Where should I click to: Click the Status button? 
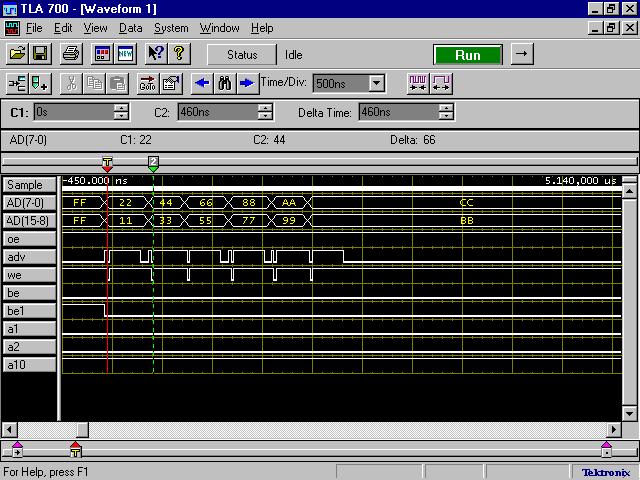coord(242,55)
